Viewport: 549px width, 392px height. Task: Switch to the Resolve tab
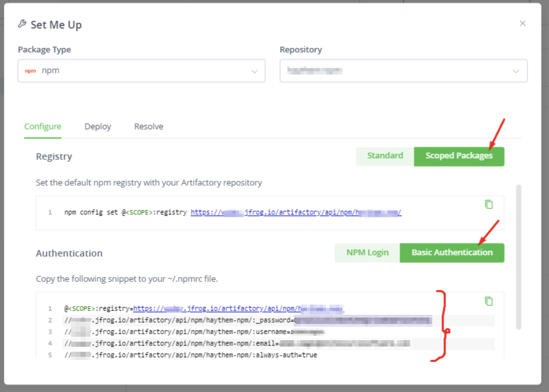pos(149,126)
